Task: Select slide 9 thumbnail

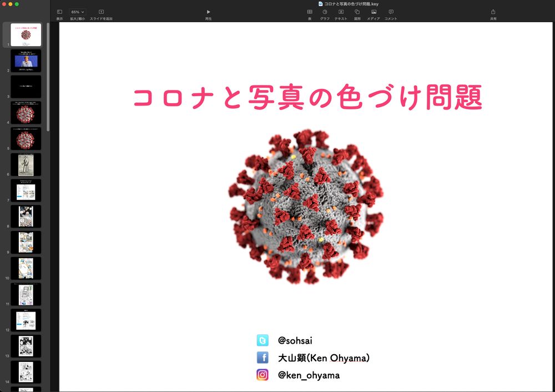Action: pyautogui.click(x=26, y=243)
